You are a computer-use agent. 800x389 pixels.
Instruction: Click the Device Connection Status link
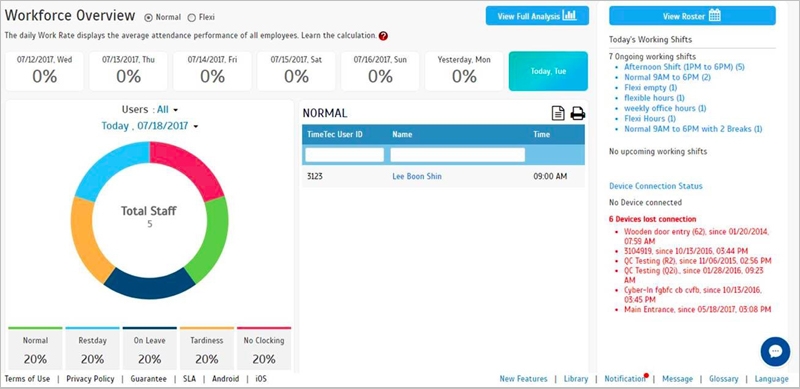pyautogui.click(x=656, y=186)
